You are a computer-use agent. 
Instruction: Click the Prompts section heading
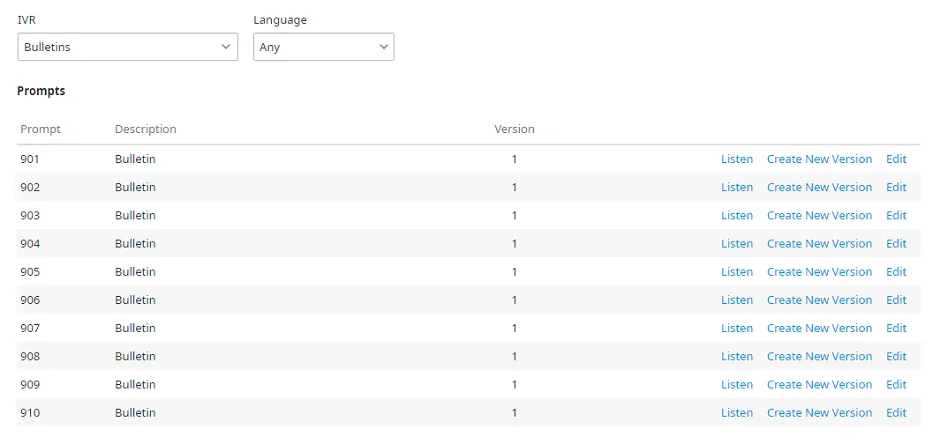pyautogui.click(x=41, y=91)
